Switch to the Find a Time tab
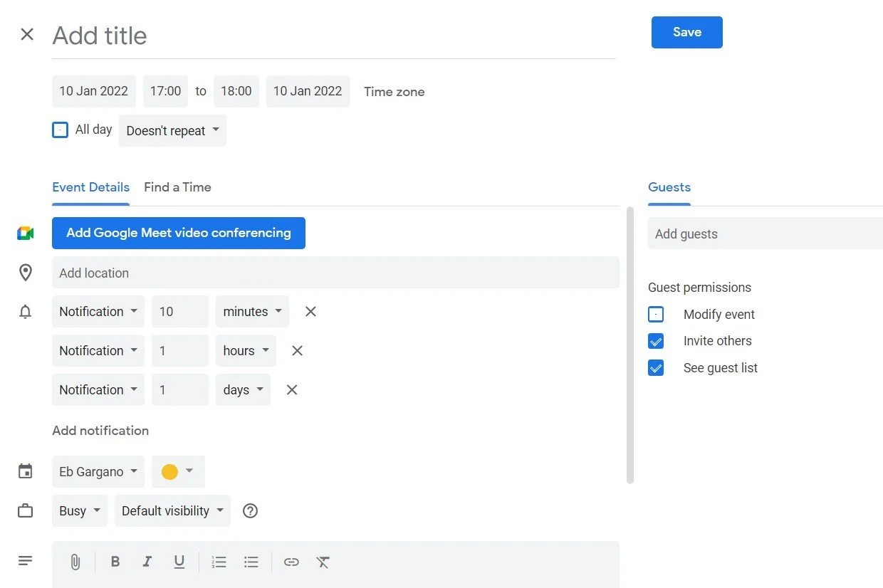Image resolution: width=883 pixels, height=588 pixels. coord(177,187)
